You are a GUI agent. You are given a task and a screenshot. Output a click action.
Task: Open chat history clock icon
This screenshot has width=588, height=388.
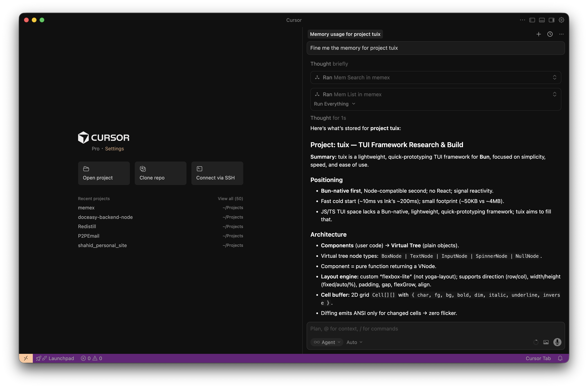point(550,34)
